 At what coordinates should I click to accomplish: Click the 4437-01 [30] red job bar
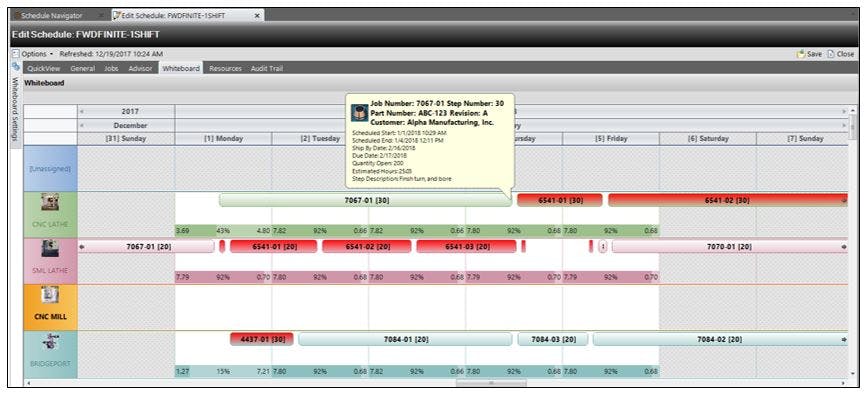tap(262, 339)
